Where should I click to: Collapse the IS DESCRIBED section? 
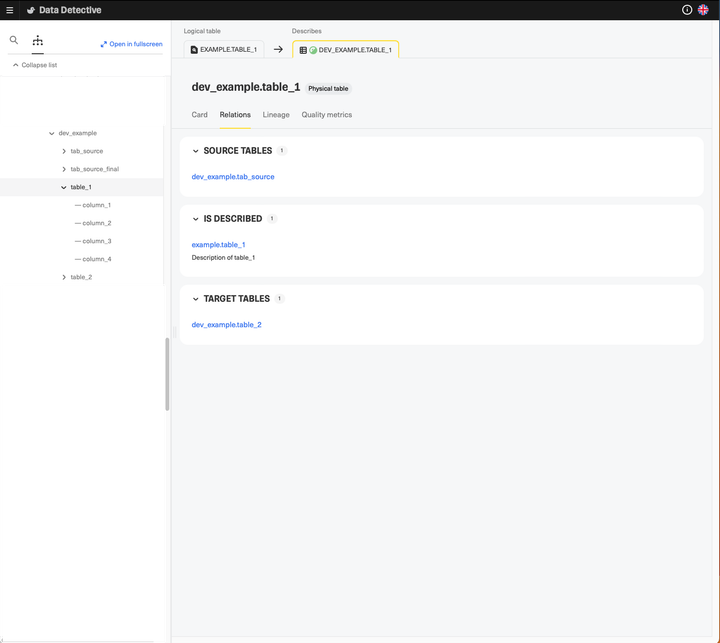pos(196,219)
